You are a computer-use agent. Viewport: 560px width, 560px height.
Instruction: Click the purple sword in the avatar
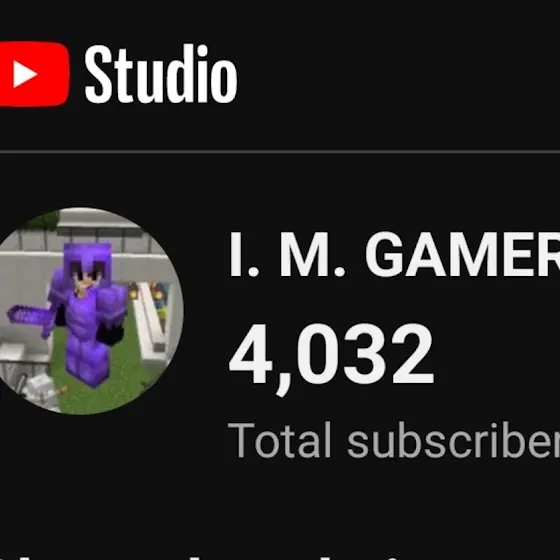click(x=30, y=318)
